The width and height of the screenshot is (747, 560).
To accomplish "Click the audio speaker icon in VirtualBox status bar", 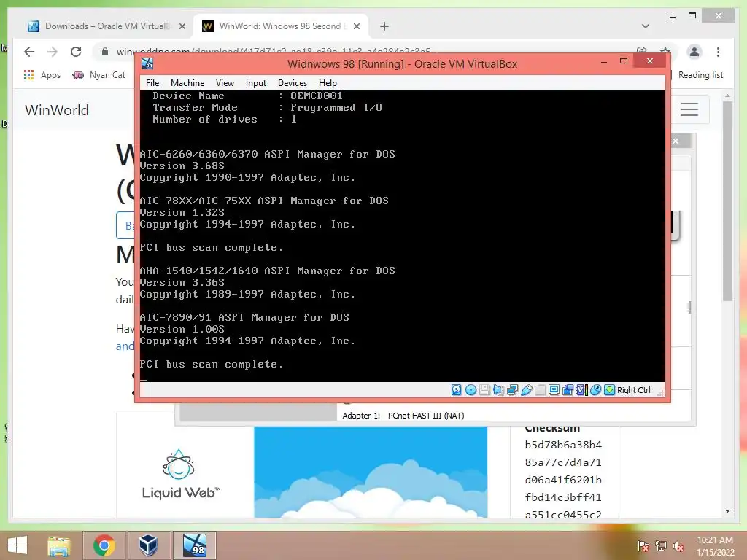I will [498, 390].
